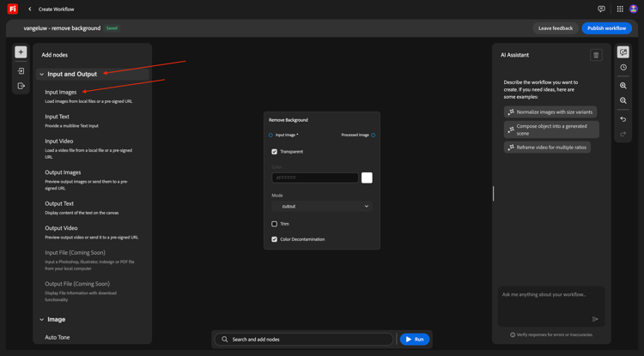This screenshot has height=356, width=644.
Task: Click the plus Add nodes sidebar icon
Action: pos(21,52)
